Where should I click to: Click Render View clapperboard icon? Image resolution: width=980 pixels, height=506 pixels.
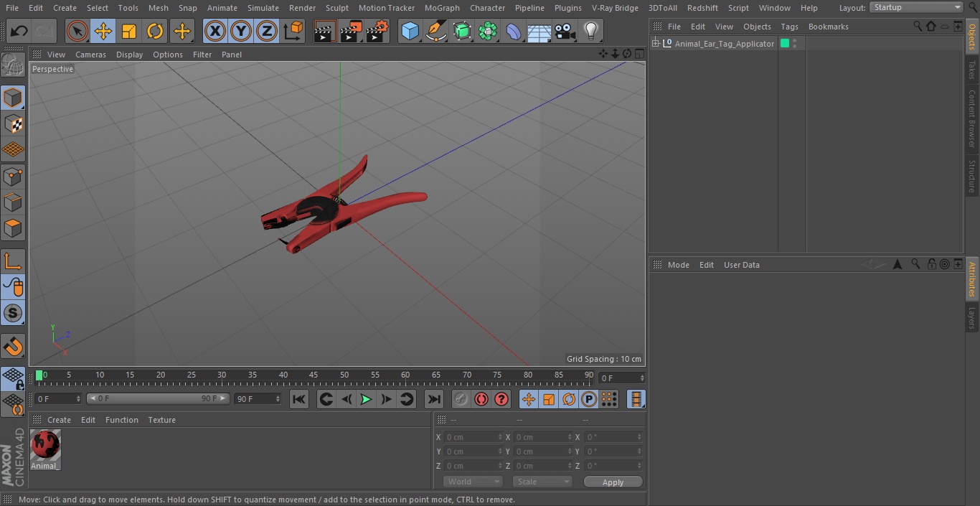pos(325,31)
